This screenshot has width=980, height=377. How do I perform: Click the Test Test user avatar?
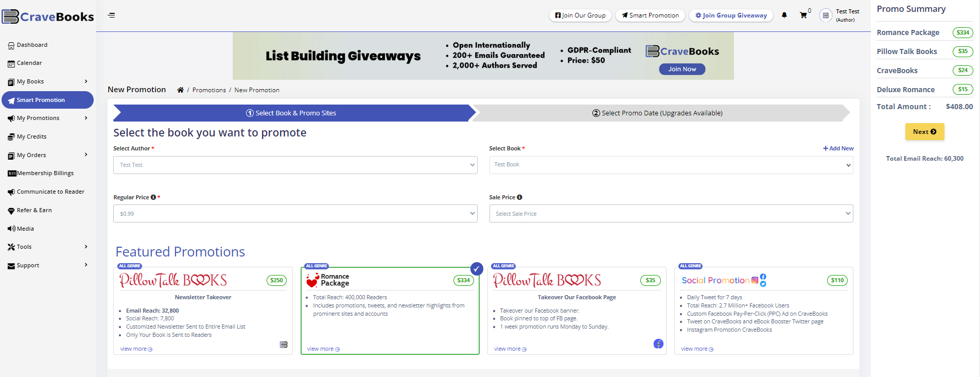point(826,15)
